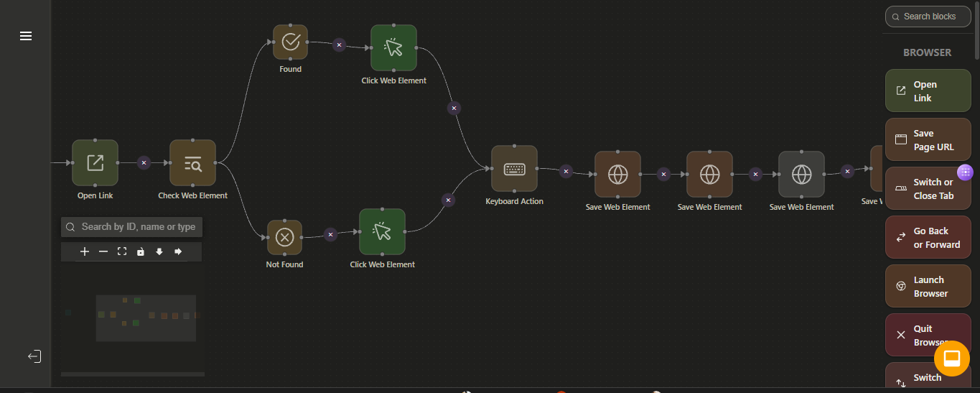The image size is (980, 393).
Task: Click the Keyboard Action label text
Action: click(x=514, y=201)
